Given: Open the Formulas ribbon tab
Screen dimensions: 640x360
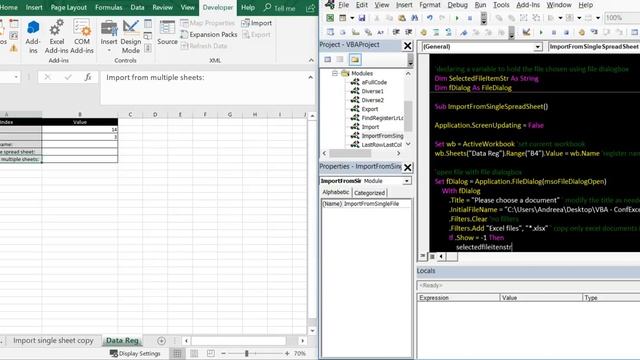Looking at the screenshot, I should (x=109, y=7).
